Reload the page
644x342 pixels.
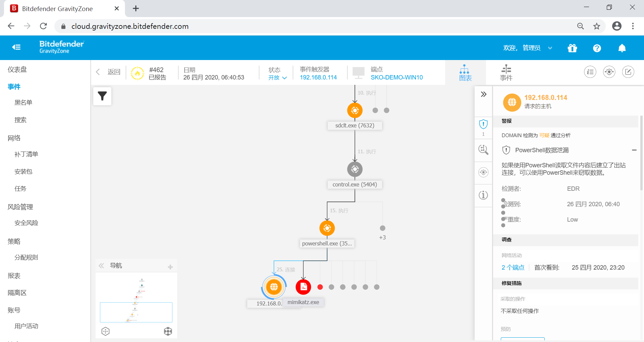pyautogui.click(x=43, y=26)
